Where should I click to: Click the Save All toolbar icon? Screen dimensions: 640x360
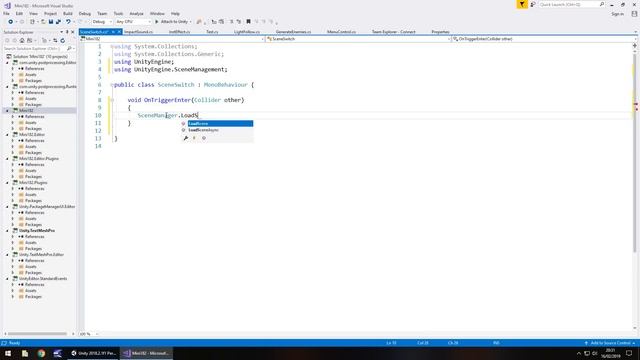[58, 22]
